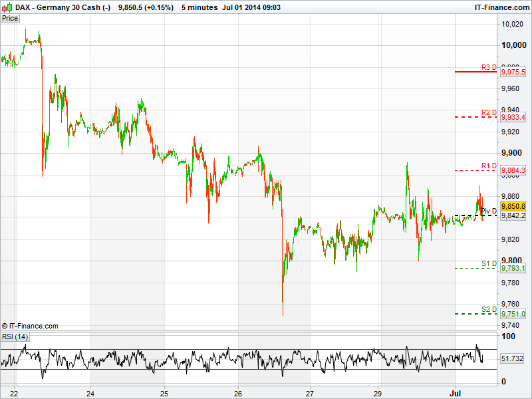Screen dimensions: 532x399
Task: Select date 22 on the time axis
Action: pyautogui.click(x=14, y=392)
